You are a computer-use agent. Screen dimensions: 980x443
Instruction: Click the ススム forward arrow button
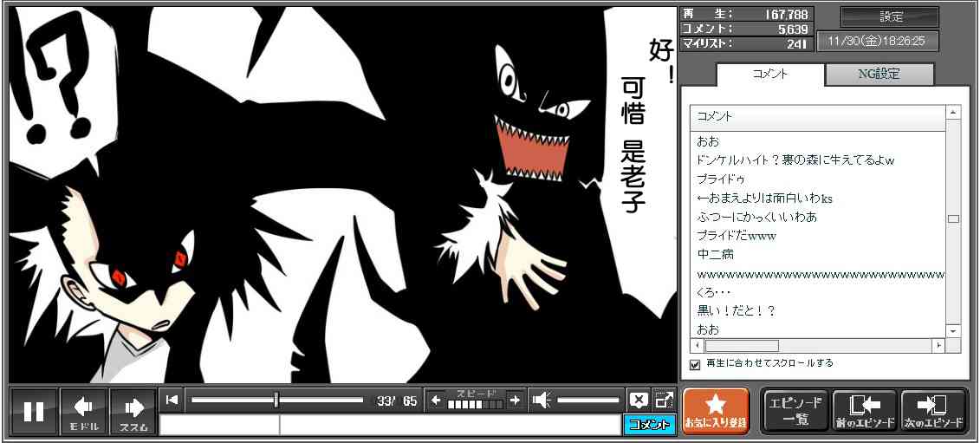(x=133, y=411)
